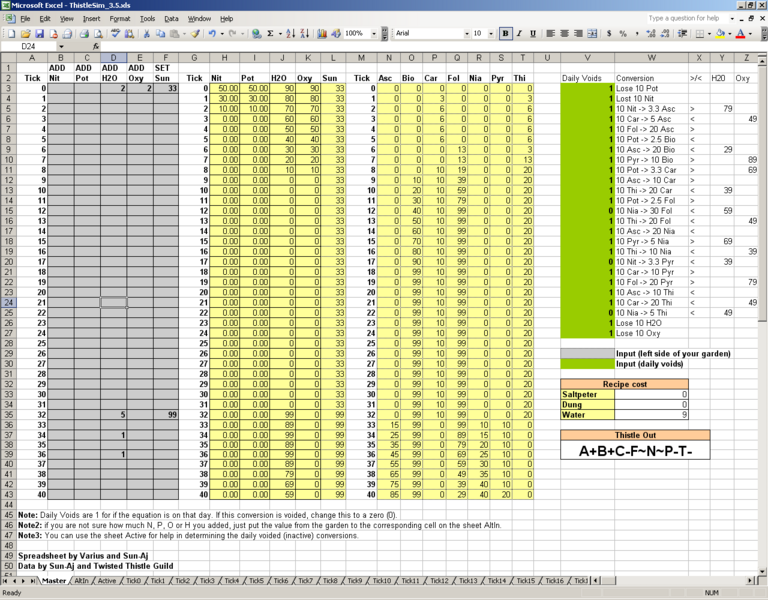Save the workbook with floppy disk icon
The image size is (768, 600).
click(40, 33)
